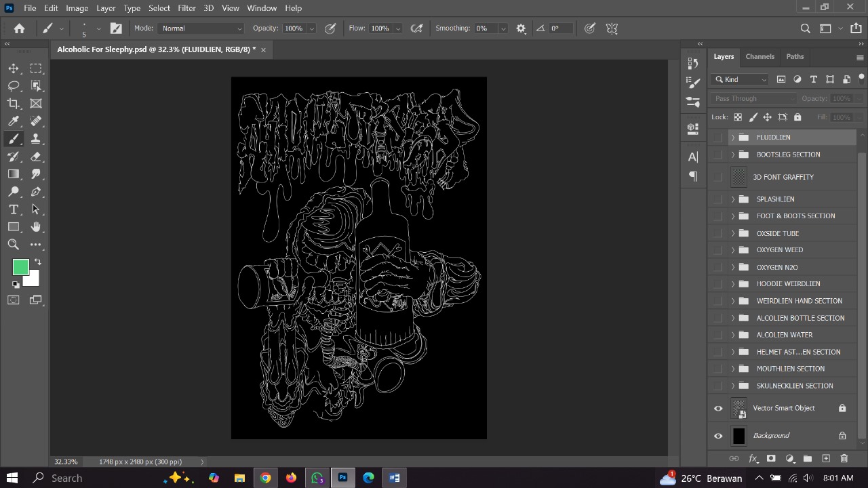The width and height of the screenshot is (868, 488).
Task: Select the Zoom tool
Action: tap(14, 244)
